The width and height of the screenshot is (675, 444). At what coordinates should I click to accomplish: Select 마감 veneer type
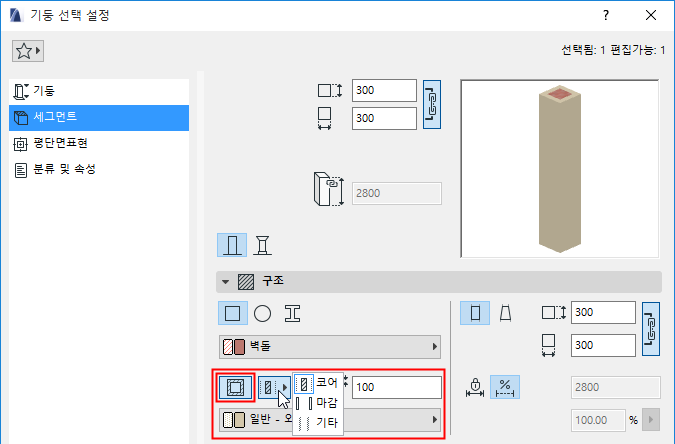(x=318, y=403)
